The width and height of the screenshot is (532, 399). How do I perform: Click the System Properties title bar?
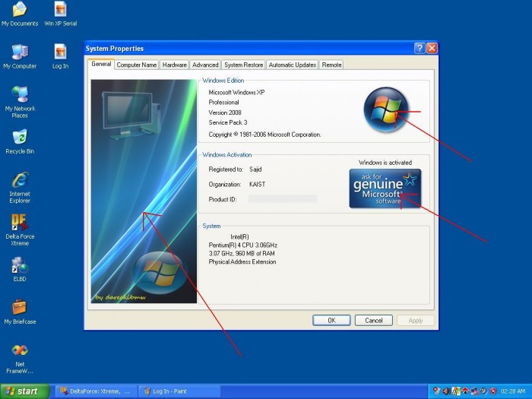click(249, 48)
